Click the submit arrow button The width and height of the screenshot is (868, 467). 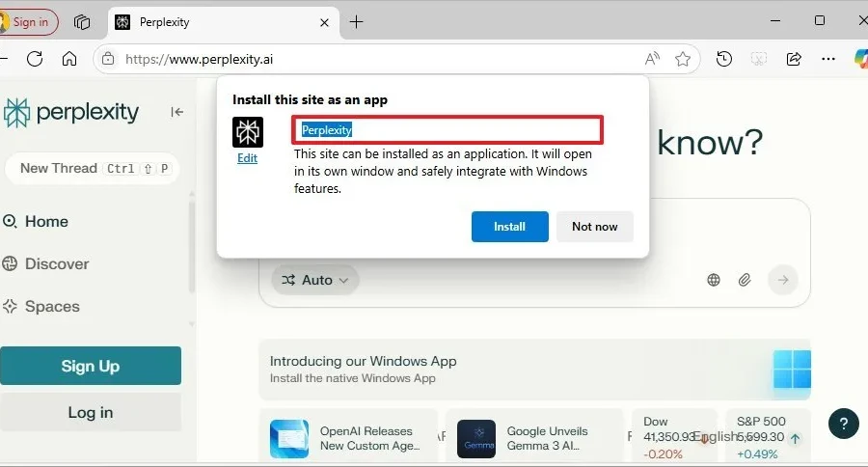783,280
